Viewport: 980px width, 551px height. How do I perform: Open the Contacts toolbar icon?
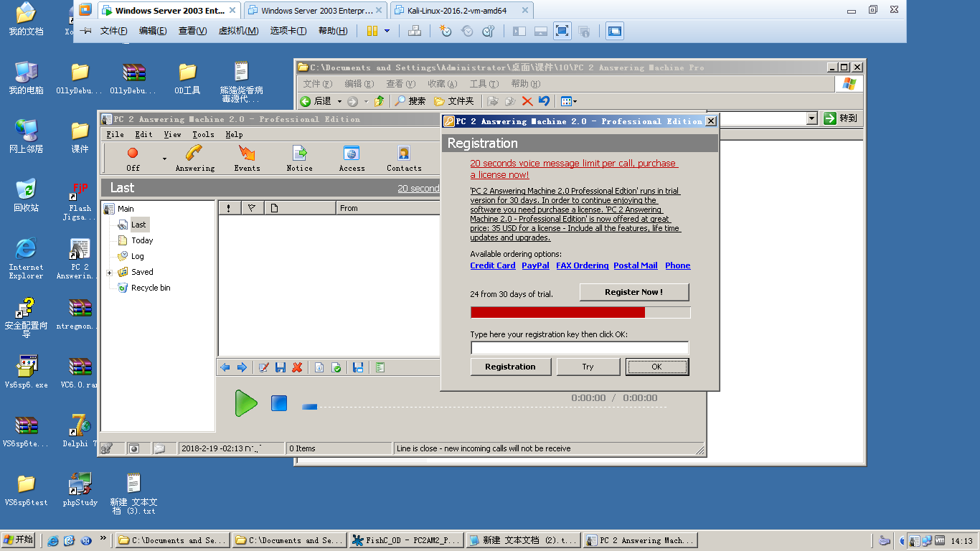coord(404,158)
